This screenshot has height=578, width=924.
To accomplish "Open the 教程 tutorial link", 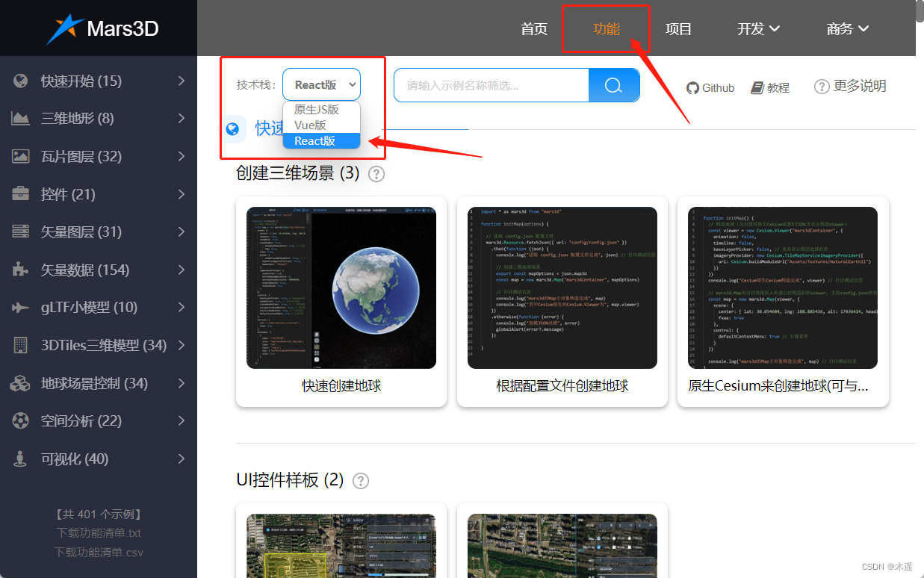I will coord(770,87).
